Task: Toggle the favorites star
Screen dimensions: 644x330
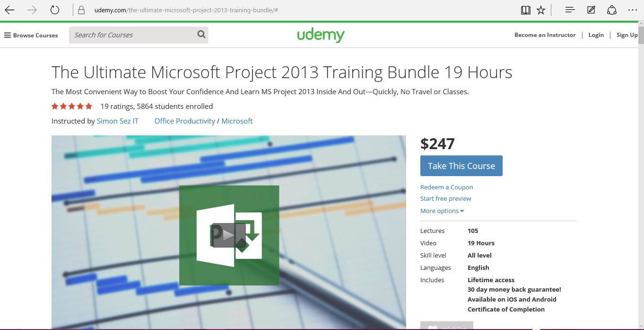Action: pyautogui.click(x=540, y=9)
